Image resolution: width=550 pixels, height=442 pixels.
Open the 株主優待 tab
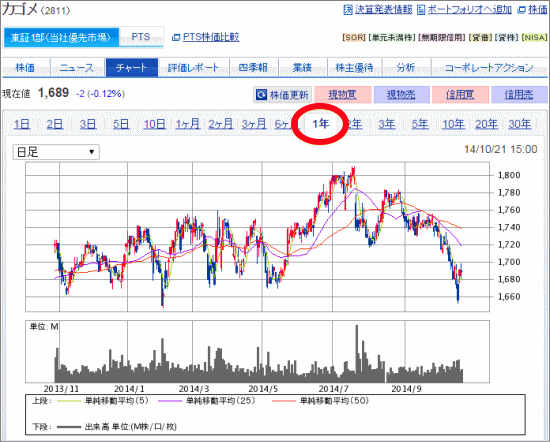[354, 67]
